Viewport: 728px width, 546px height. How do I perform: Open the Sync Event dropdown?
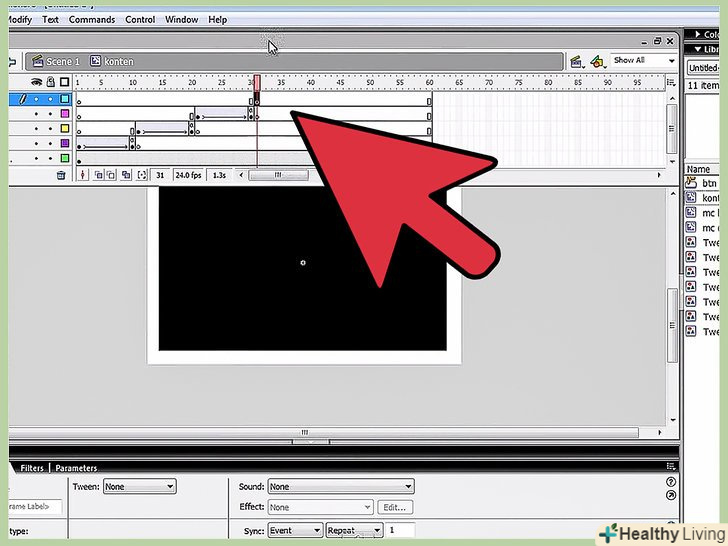295,530
